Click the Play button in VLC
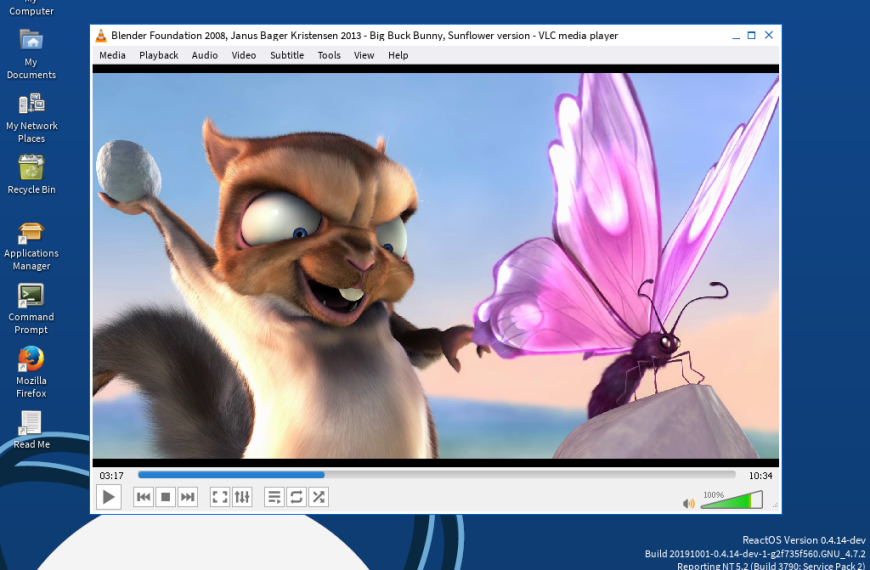This screenshot has width=870, height=570. coord(108,497)
